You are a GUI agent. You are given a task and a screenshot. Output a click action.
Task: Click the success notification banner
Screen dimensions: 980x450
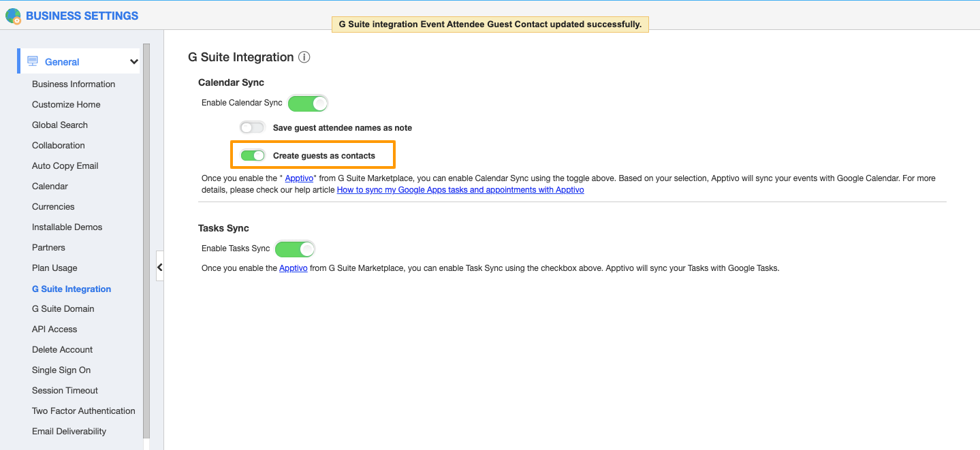click(x=490, y=25)
